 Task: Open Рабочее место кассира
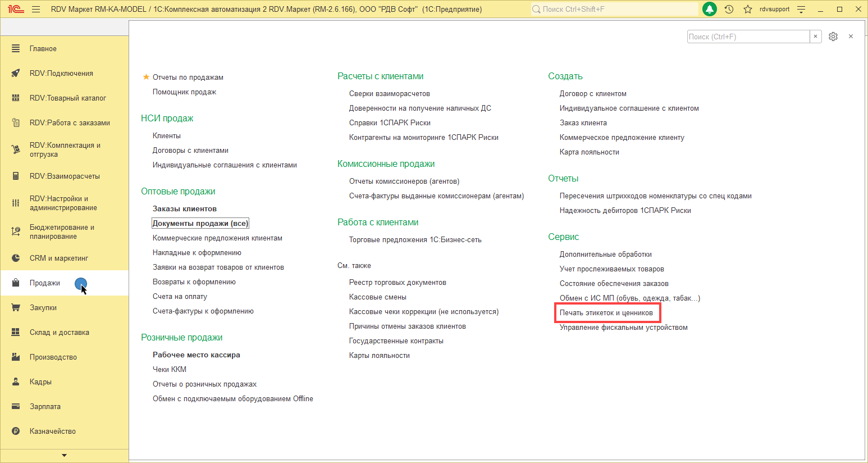197,355
